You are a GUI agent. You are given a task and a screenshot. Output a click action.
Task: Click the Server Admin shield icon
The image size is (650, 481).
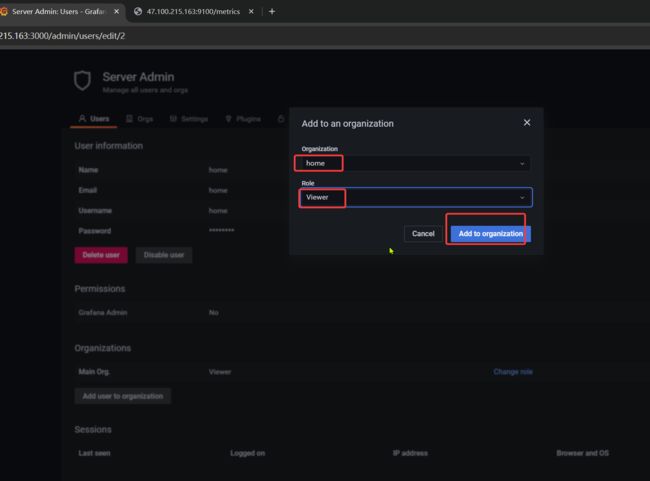(x=82, y=81)
